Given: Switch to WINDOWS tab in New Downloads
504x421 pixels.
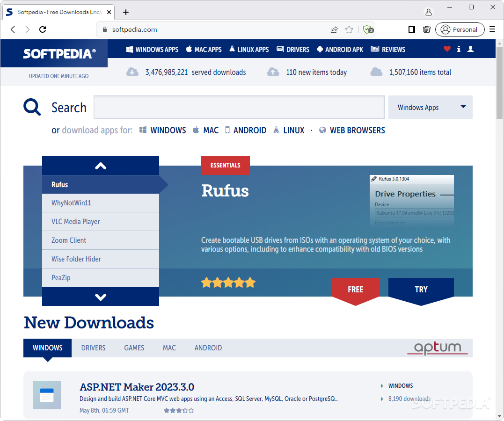Looking at the screenshot, I should tap(48, 348).
